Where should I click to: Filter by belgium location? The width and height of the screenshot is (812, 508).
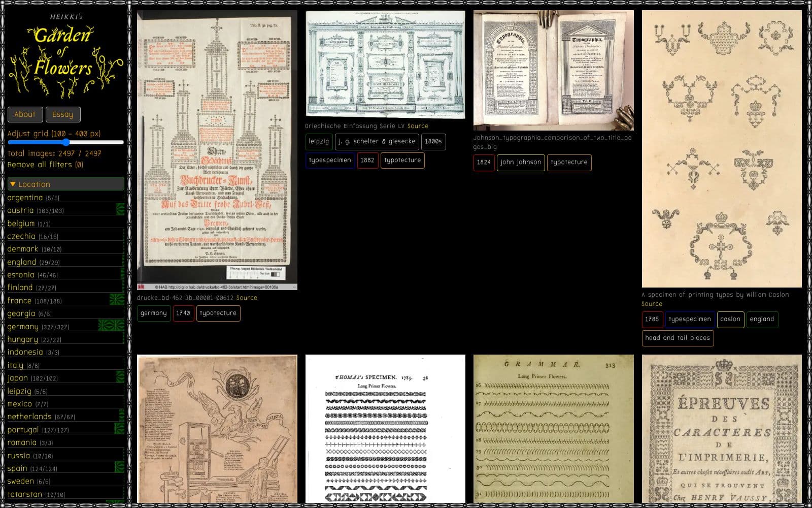click(66, 224)
